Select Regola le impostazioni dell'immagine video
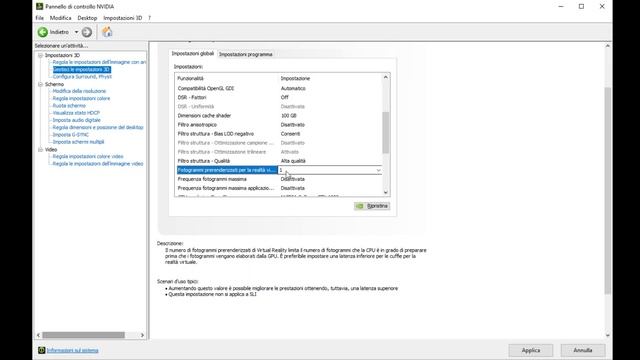The width and height of the screenshot is (640, 360). click(98, 164)
